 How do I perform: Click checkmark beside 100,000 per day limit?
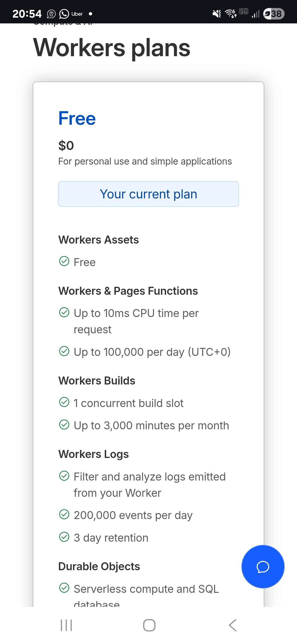[64, 351]
